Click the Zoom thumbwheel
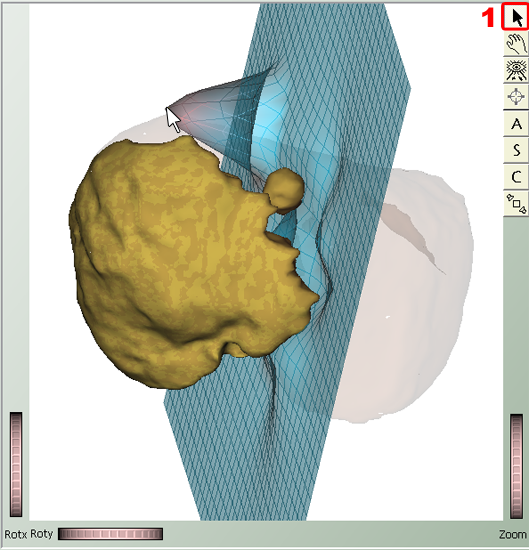This screenshot has width=529, height=550. (516, 466)
